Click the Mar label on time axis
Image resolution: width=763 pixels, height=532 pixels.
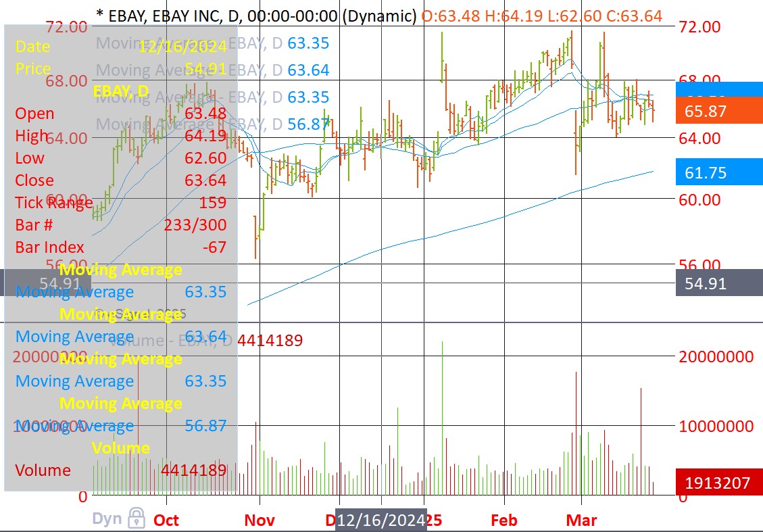tap(581, 521)
